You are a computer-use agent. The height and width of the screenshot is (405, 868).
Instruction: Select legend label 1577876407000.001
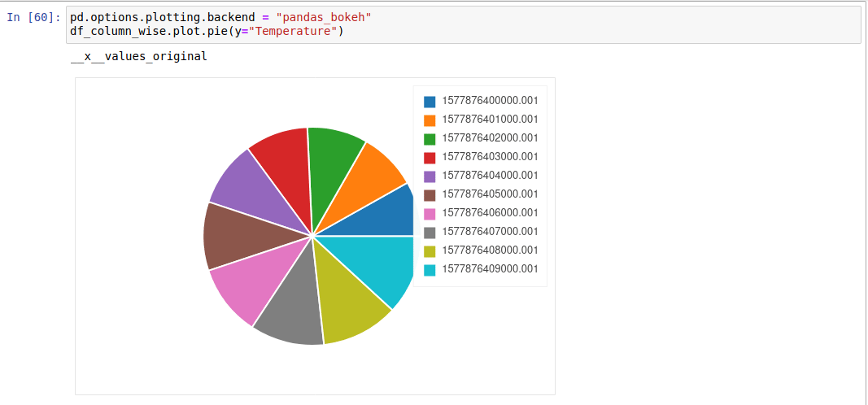[x=490, y=231]
